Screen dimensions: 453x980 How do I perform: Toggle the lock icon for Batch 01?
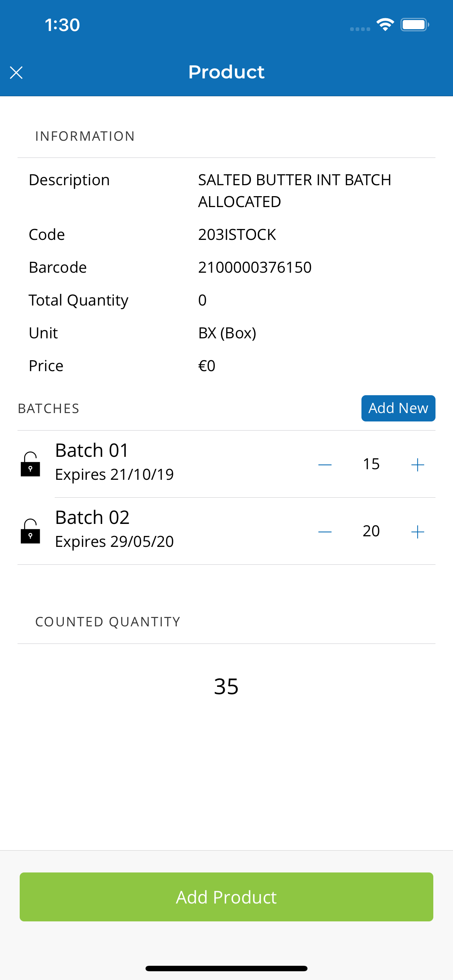click(30, 464)
